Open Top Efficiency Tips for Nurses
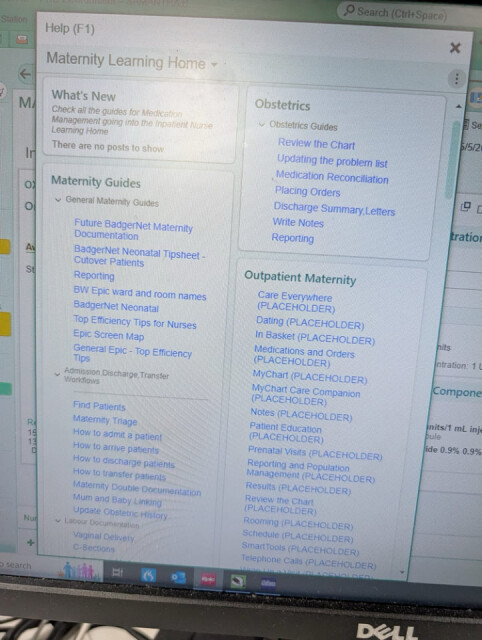Image resolution: width=482 pixels, height=640 pixels. point(135,322)
